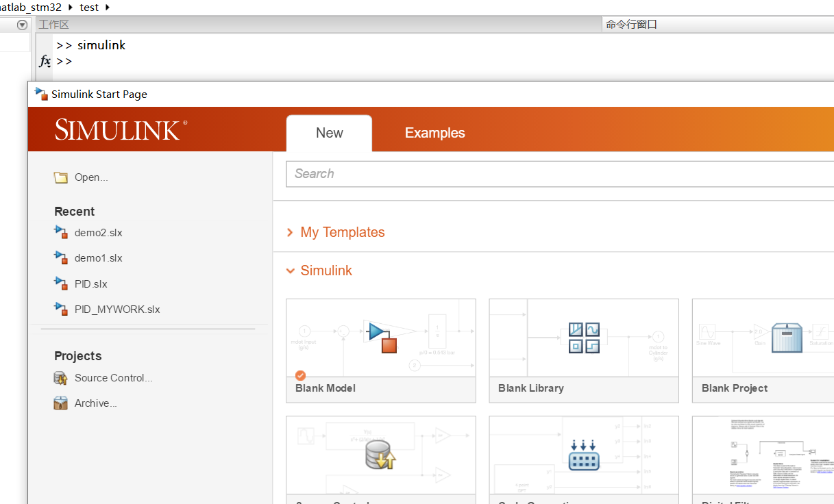
Task: Expand the path arrow after test folder
Action: pyautogui.click(x=107, y=8)
